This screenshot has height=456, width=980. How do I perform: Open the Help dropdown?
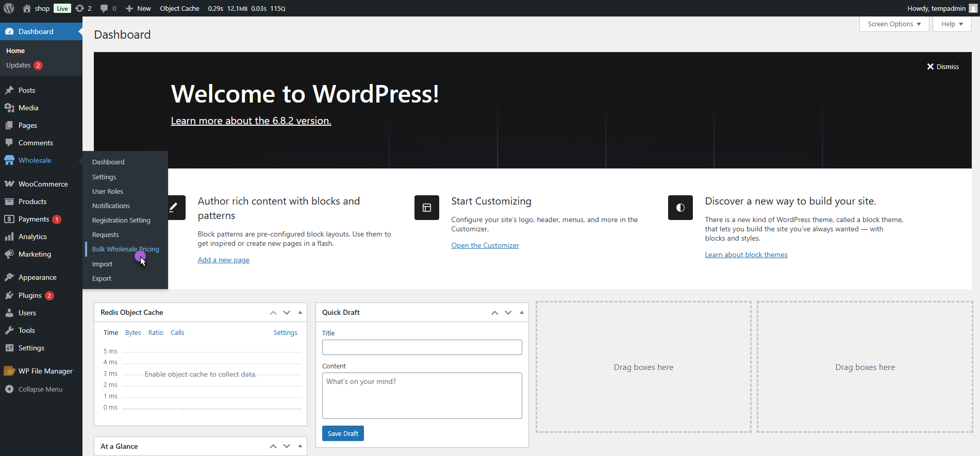[x=952, y=24]
